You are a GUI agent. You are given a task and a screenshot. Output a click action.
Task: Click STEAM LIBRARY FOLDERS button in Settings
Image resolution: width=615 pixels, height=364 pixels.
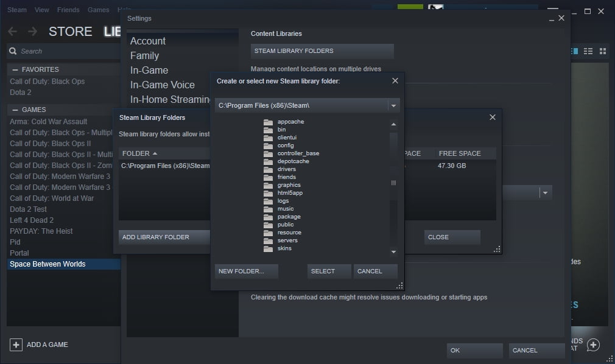322,51
